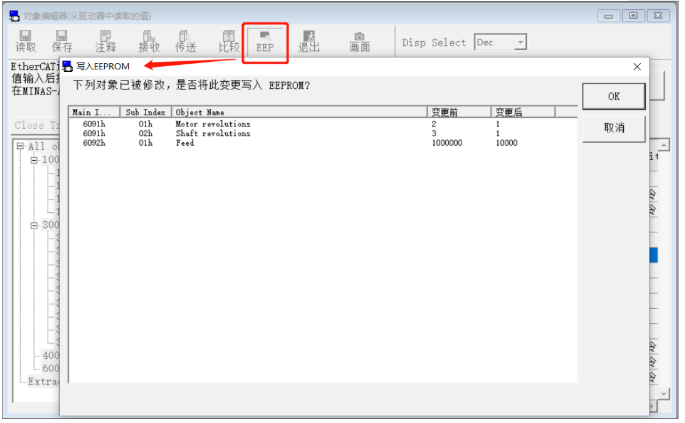The width and height of the screenshot is (685, 423).
Task: Click the scroll-up arrow in background window
Action: pos(663,145)
